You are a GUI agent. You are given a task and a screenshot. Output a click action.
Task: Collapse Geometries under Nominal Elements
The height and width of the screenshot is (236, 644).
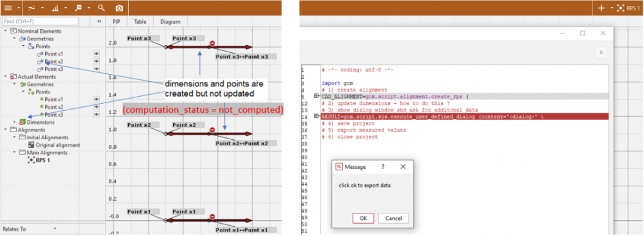(x=14, y=39)
